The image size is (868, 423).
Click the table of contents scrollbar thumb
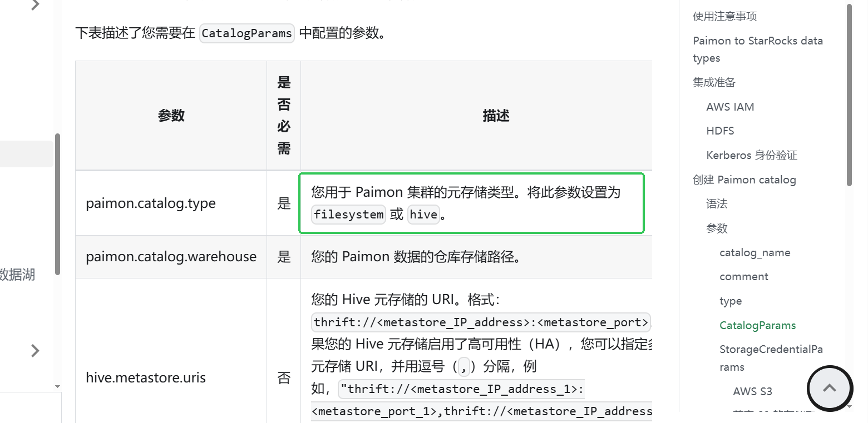(x=849, y=94)
